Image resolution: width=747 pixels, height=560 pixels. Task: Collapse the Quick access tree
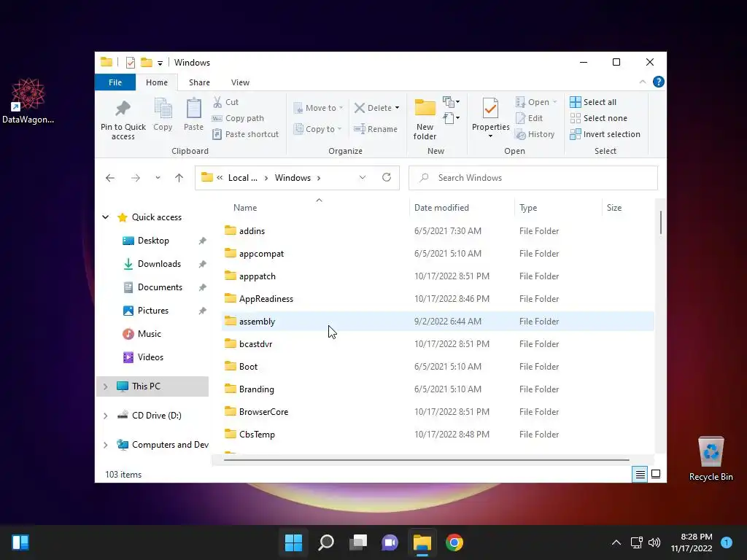coord(105,217)
